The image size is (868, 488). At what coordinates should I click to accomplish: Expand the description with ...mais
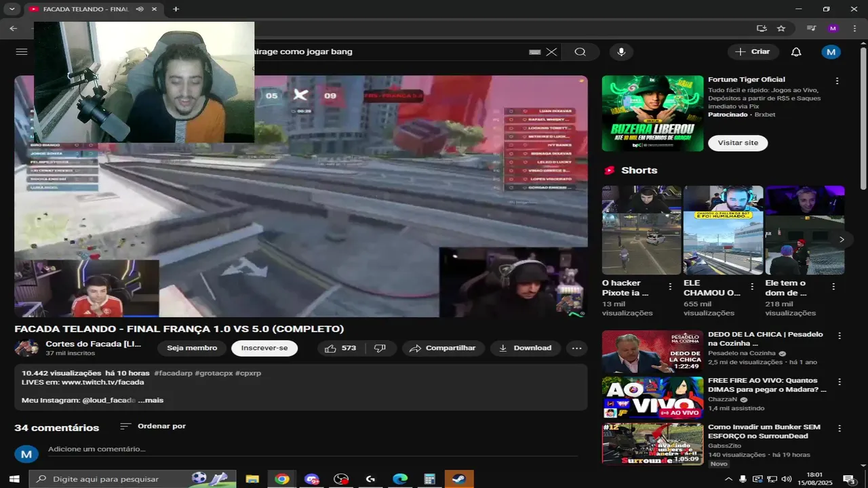click(151, 401)
